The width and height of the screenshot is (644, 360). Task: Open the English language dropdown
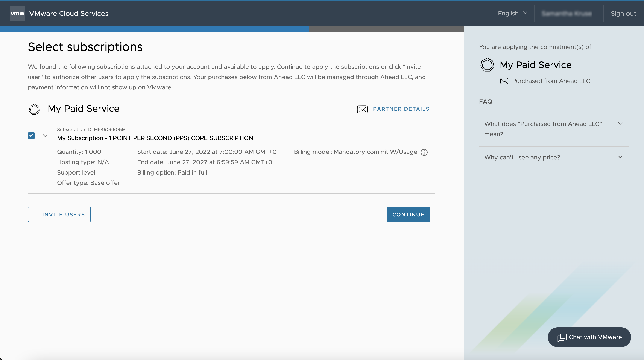[x=512, y=14]
